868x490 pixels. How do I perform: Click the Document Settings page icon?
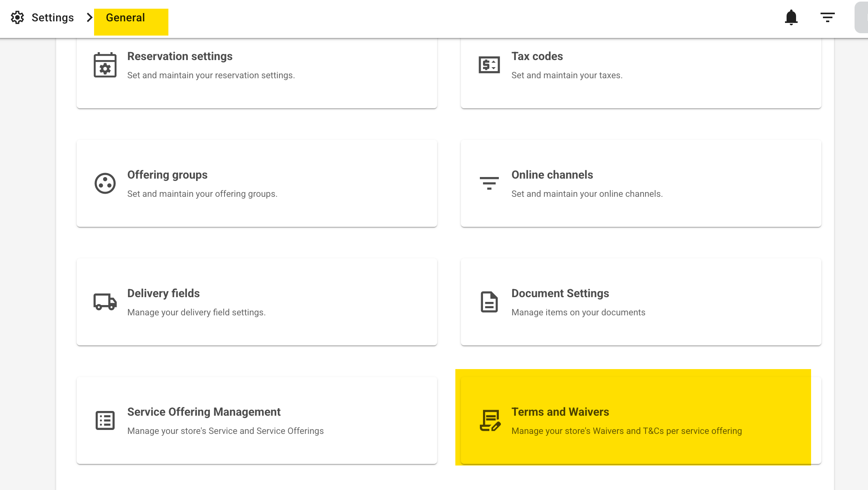click(489, 302)
